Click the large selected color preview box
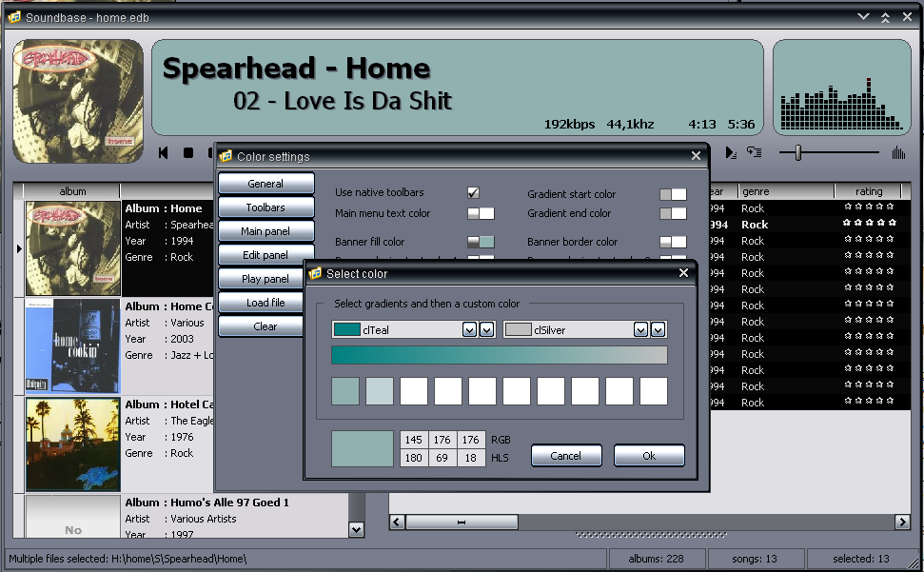The image size is (924, 572). pyautogui.click(x=363, y=449)
